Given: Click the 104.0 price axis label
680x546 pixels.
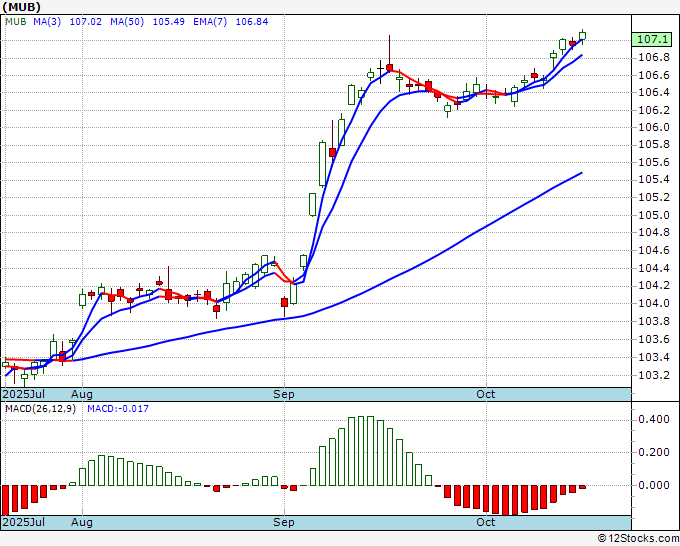Looking at the screenshot, I should (x=653, y=304).
